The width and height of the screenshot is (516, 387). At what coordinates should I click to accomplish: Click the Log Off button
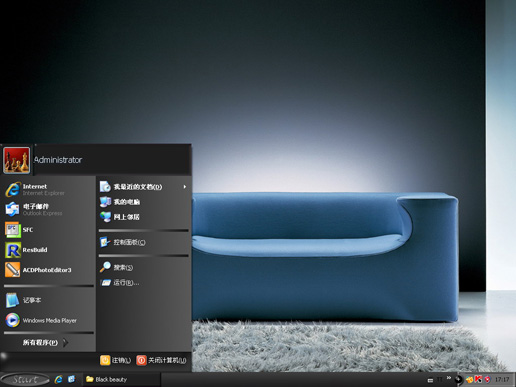(115, 360)
